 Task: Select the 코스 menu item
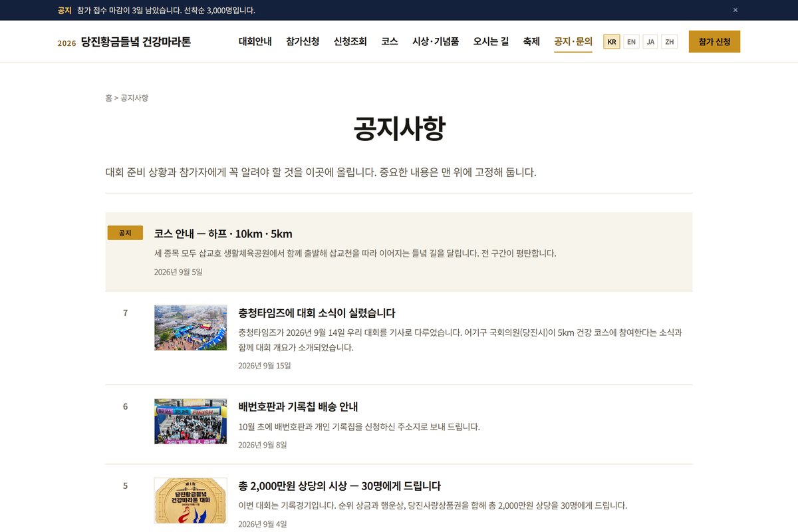coord(390,41)
